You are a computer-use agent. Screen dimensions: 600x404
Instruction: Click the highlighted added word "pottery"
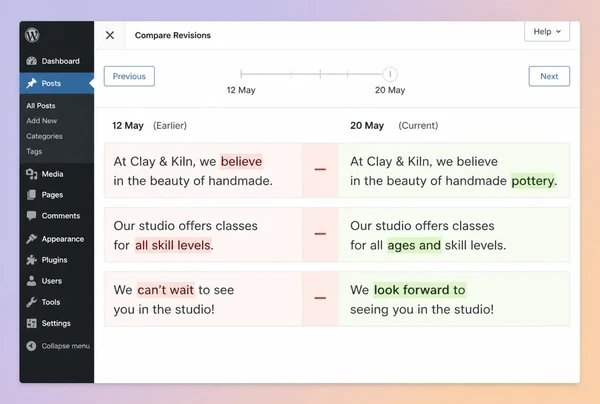click(x=533, y=181)
